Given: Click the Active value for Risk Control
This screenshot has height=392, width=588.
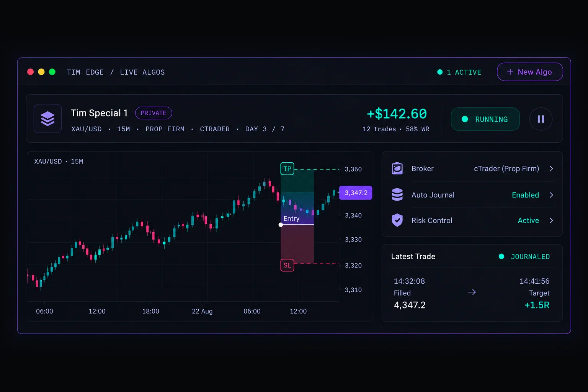Looking at the screenshot, I should [528, 220].
